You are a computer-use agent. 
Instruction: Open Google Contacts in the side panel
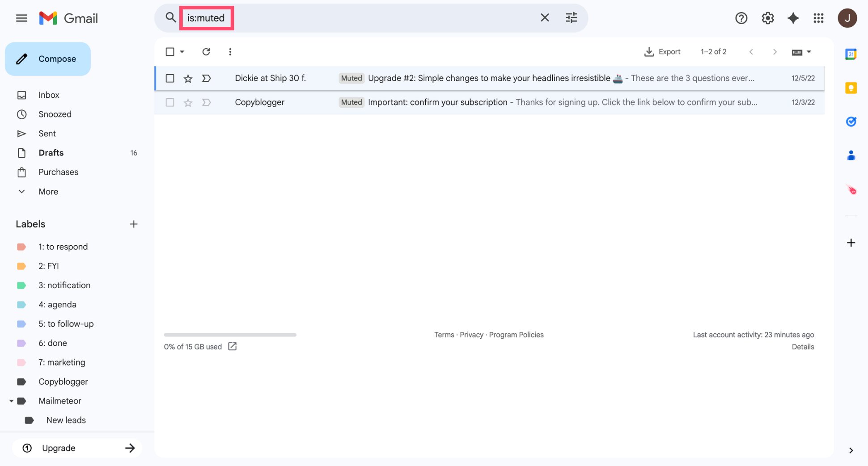click(x=851, y=155)
